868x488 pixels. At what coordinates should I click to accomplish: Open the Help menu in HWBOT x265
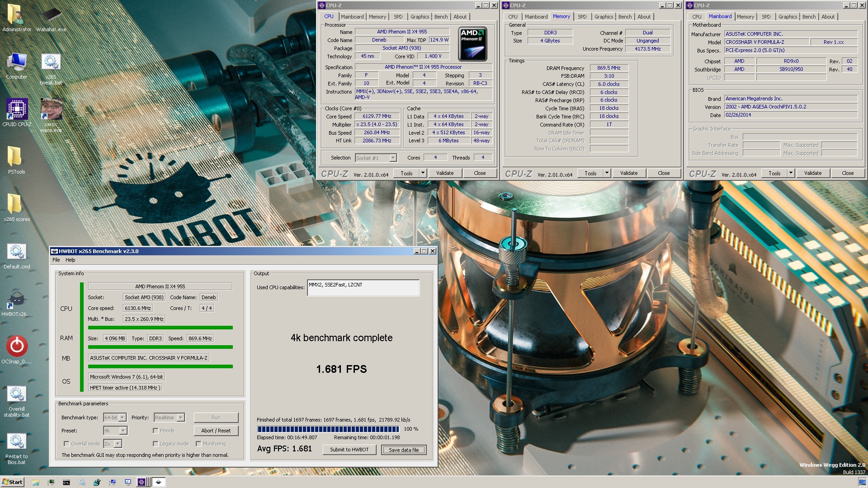[x=71, y=260]
